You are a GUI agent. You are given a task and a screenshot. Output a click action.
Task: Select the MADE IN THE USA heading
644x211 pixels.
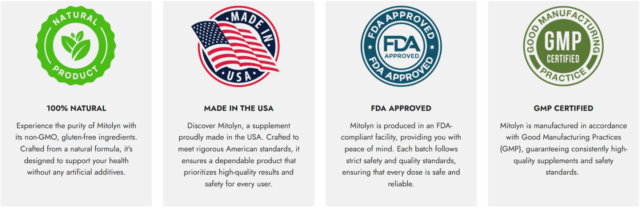239,108
